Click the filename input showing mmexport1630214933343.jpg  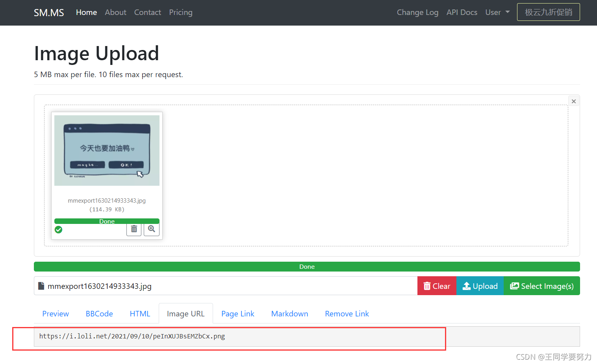click(226, 286)
